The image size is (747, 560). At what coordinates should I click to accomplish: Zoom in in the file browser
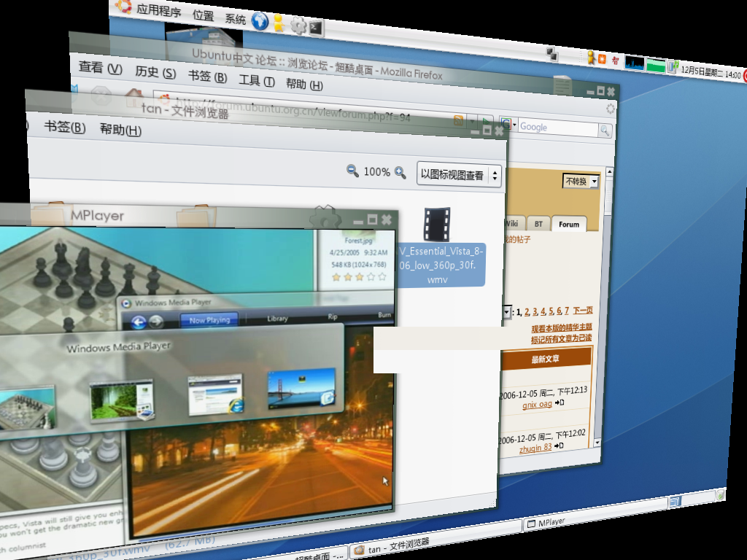click(400, 172)
